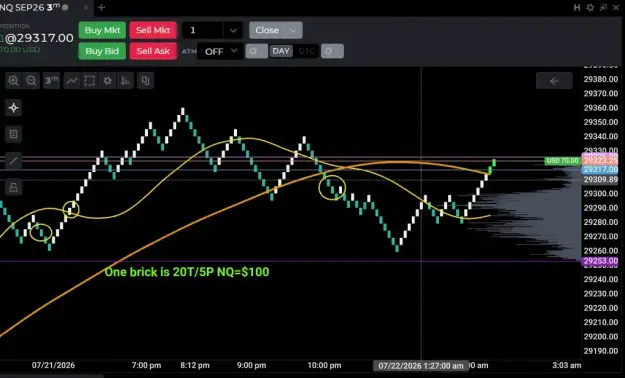Activate the dashed rectangle selection tool
Image resolution: width=625 pixels, height=378 pixels.
click(90, 81)
